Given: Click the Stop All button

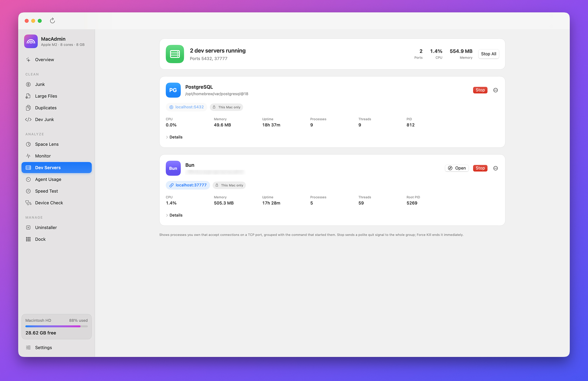Looking at the screenshot, I should [x=488, y=54].
